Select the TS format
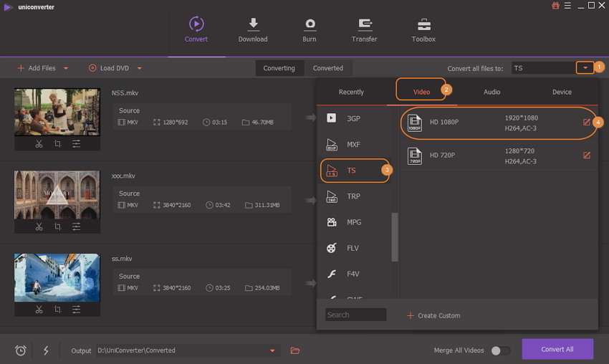The width and height of the screenshot is (609, 364). (354, 171)
